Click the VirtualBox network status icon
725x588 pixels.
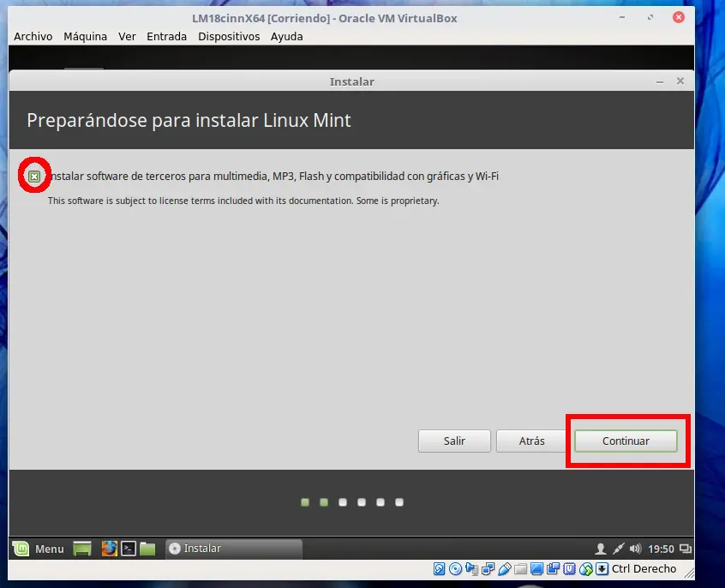click(488, 569)
